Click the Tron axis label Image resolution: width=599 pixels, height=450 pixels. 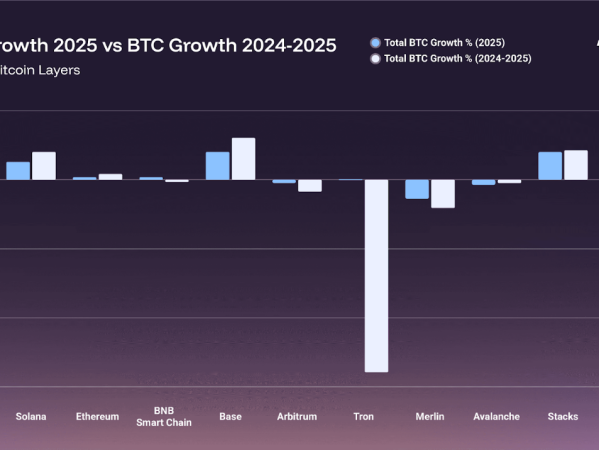(x=364, y=416)
